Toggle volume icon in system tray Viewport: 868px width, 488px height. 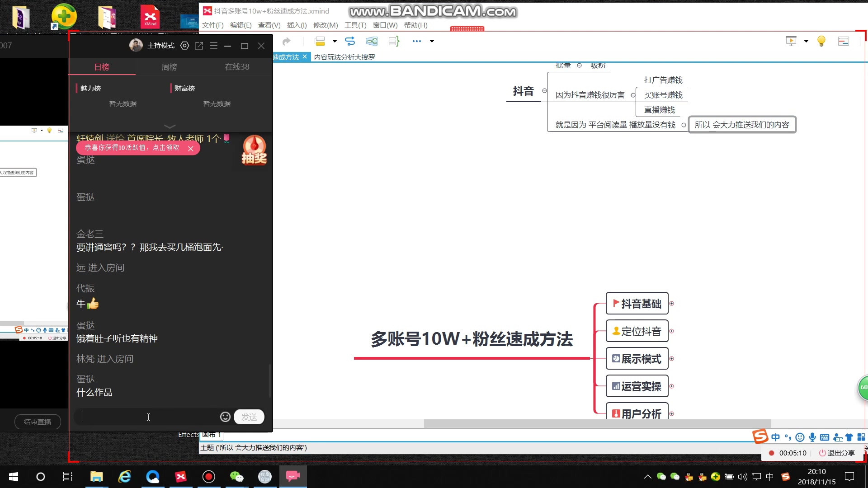(742, 477)
